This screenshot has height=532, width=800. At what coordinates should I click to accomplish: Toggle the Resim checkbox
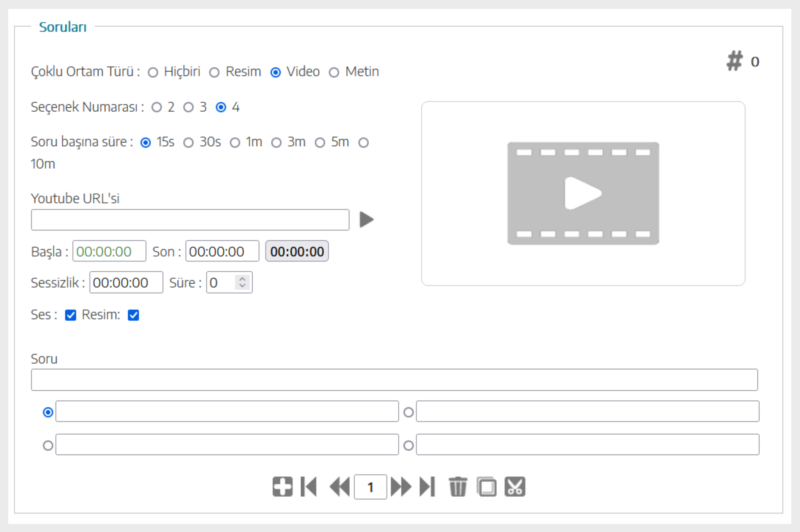133,315
